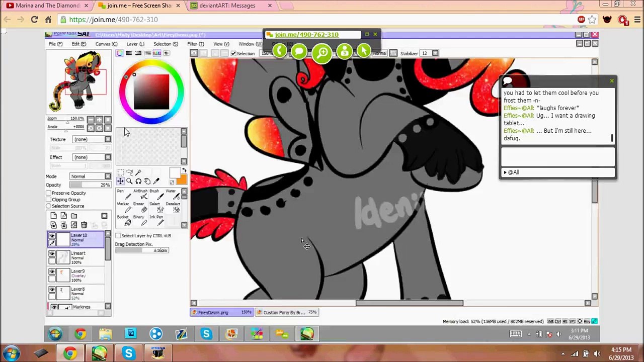This screenshot has width=644, height=362.
Task: Open the join.me phone call button
Action: pos(280,50)
